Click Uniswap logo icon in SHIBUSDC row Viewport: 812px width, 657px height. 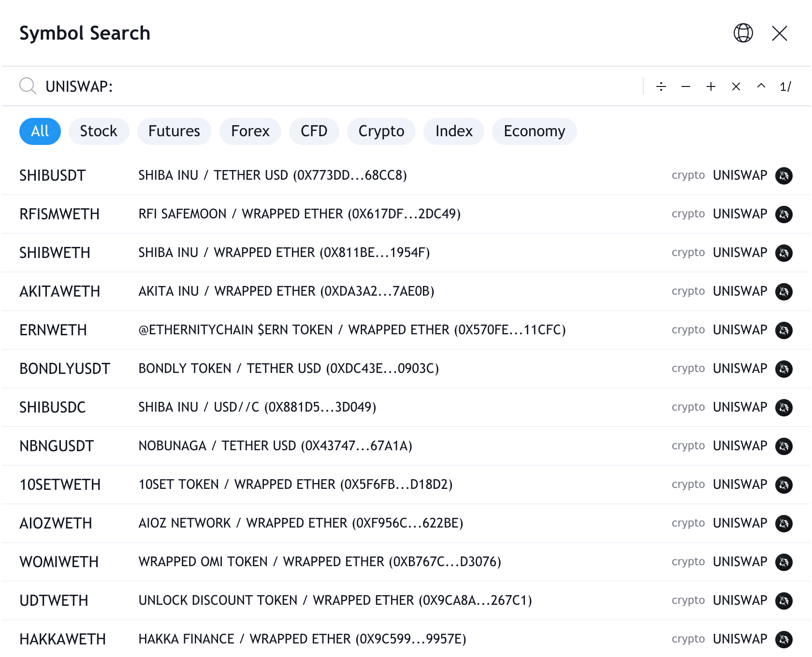click(784, 407)
